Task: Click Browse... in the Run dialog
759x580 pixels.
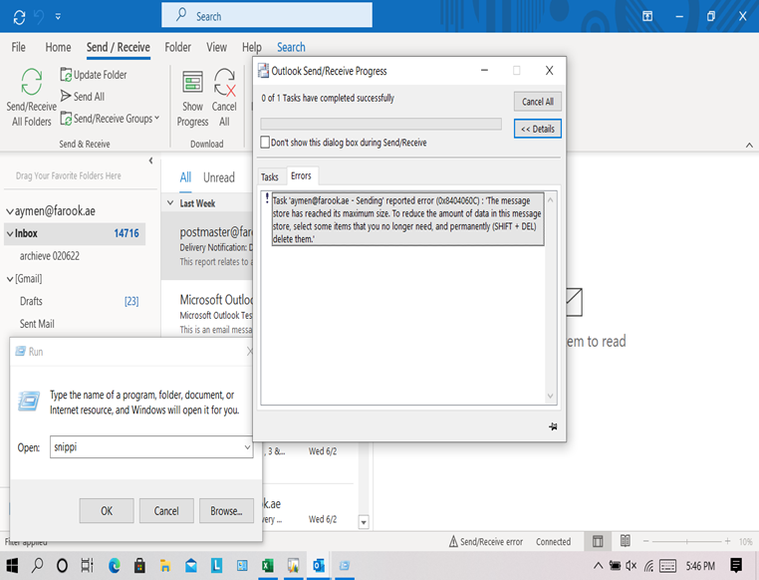Action: pyautogui.click(x=227, y=511)
